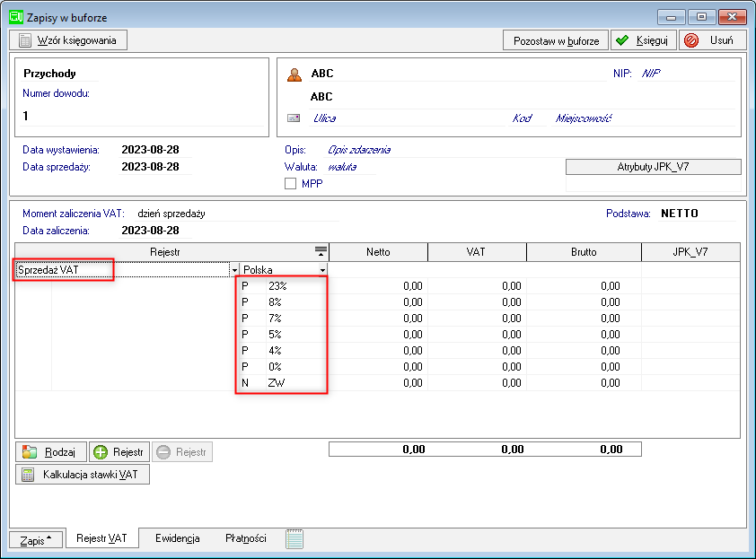756x559 pixels.
Task: Toggle the MPP checkbox
Action: pos(290,184)
